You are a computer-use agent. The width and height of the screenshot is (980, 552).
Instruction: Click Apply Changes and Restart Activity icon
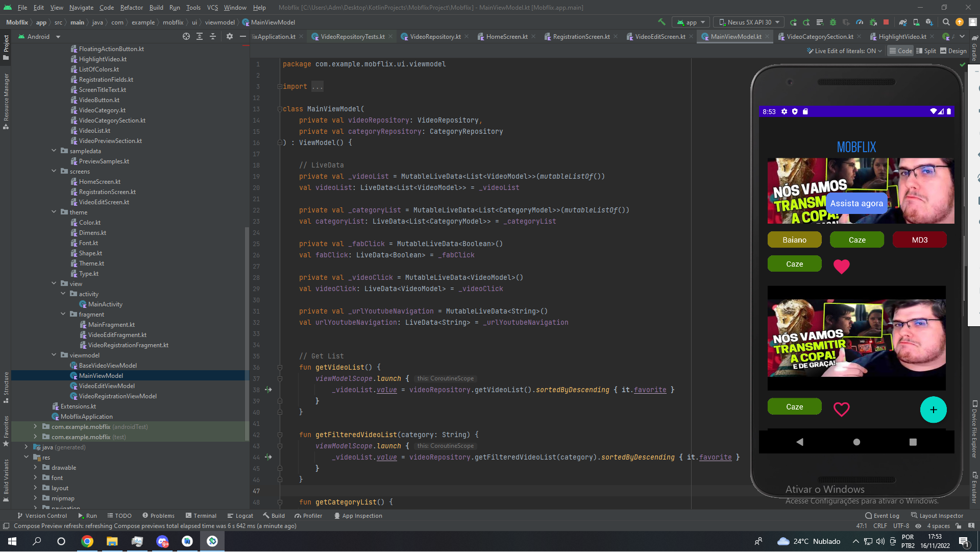point(806,22)
